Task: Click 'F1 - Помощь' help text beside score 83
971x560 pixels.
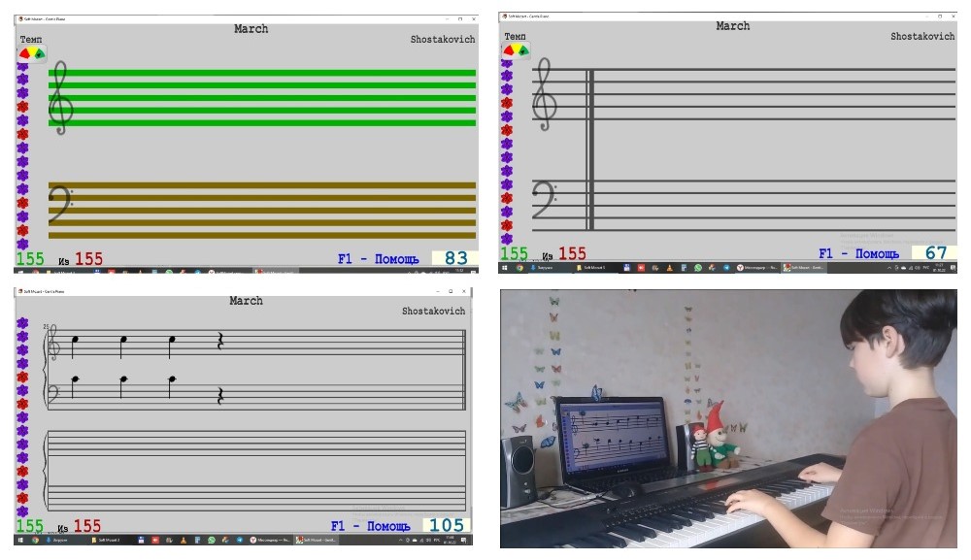Action: (379, 259)
